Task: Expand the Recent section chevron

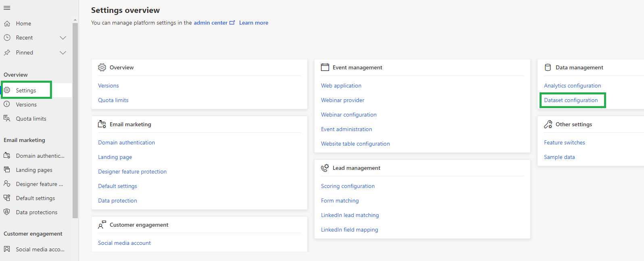Action: pos(63,38)
